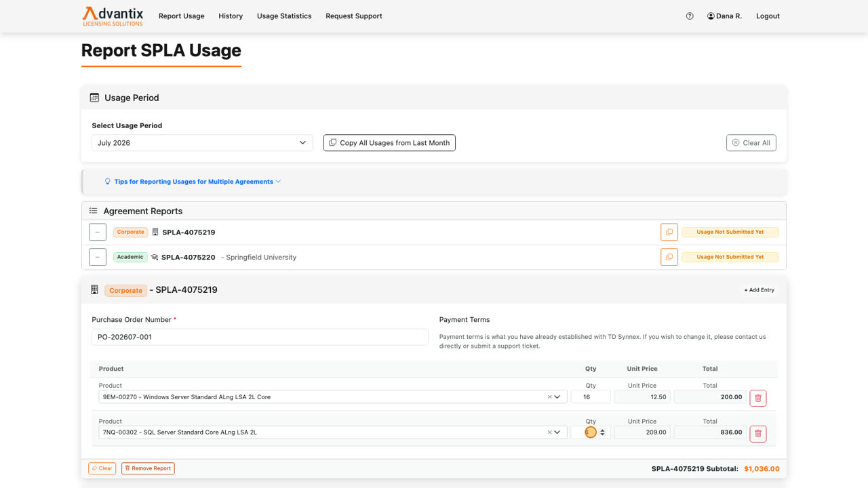Click building icon beside SPLA-4075219 row

[155, 232]
